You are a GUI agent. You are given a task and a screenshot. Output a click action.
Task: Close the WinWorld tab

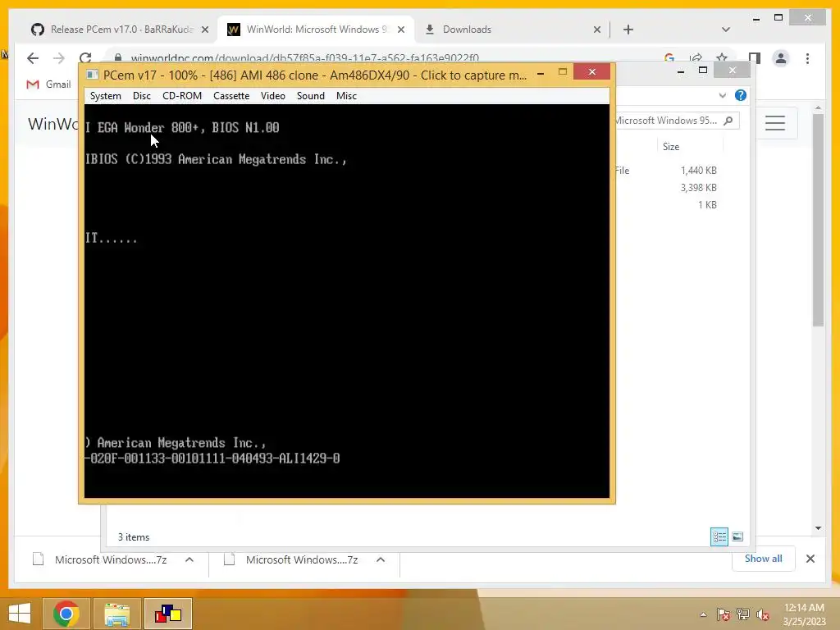click(400, 30)
